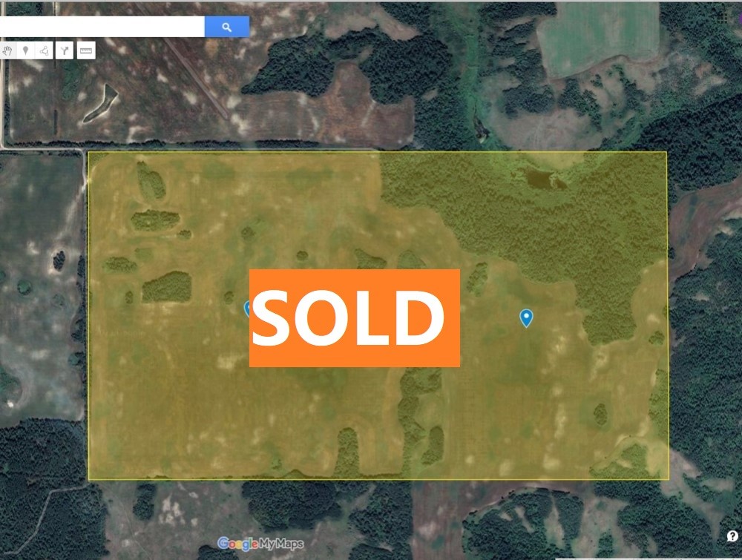Click the yellow parcel outline's top edge
742x560 pixels.
point(378,152)
